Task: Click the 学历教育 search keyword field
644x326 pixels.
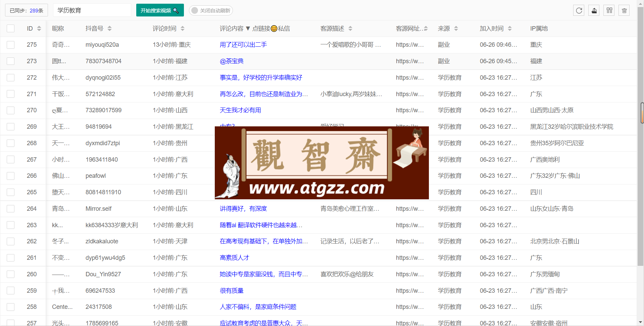Action: pos(92,10)
